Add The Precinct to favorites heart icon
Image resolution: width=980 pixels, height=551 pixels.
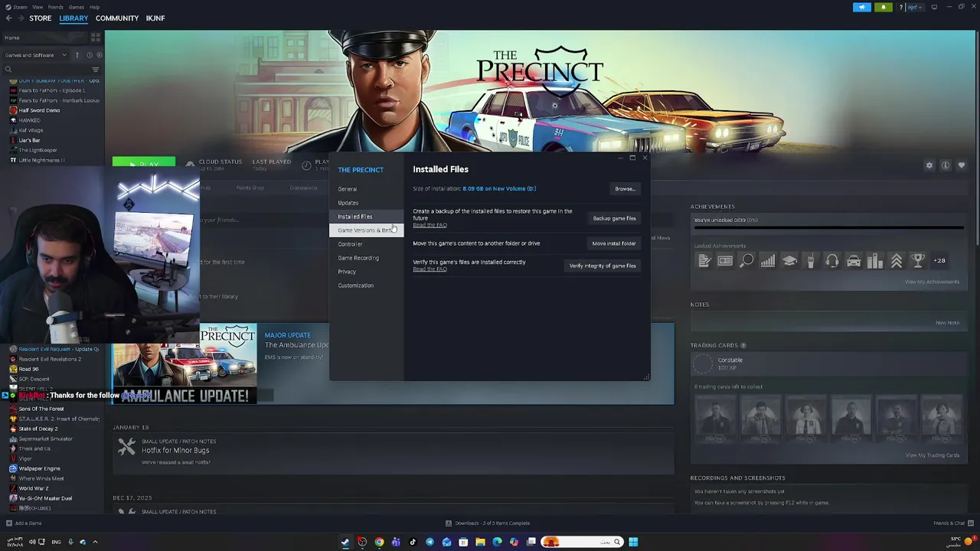[962, 165]
